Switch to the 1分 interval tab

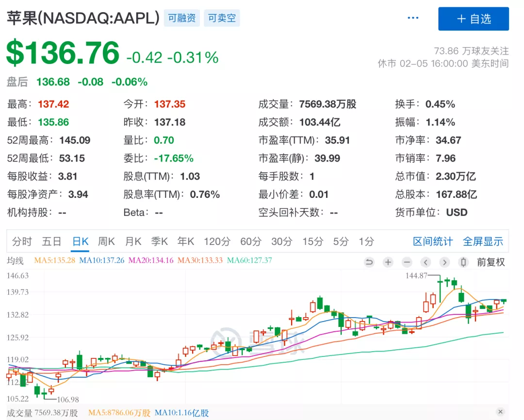[366, 241]
